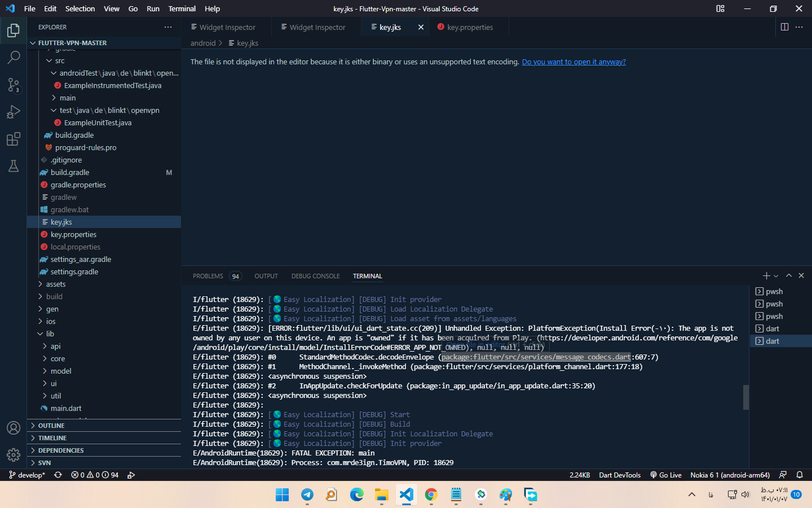Click the open it anyway link
The image size is (812, 508).
pos(573,62)
